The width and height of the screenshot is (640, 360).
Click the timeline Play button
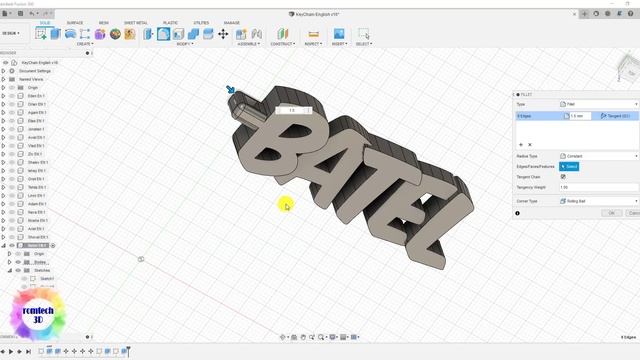11,351
